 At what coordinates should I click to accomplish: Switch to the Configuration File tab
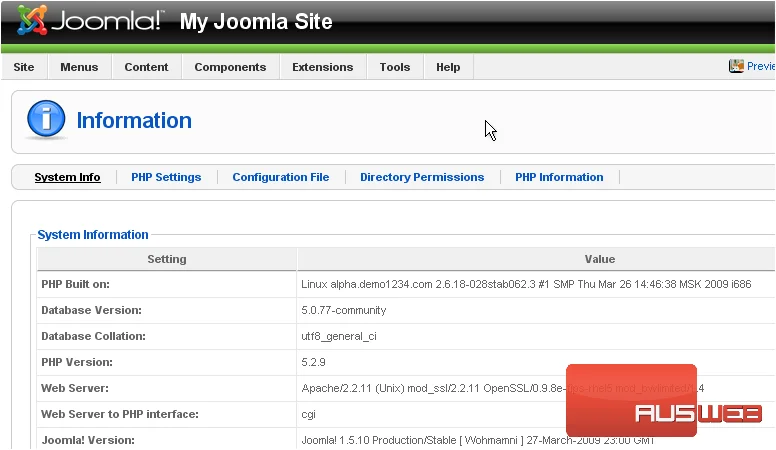281,177
